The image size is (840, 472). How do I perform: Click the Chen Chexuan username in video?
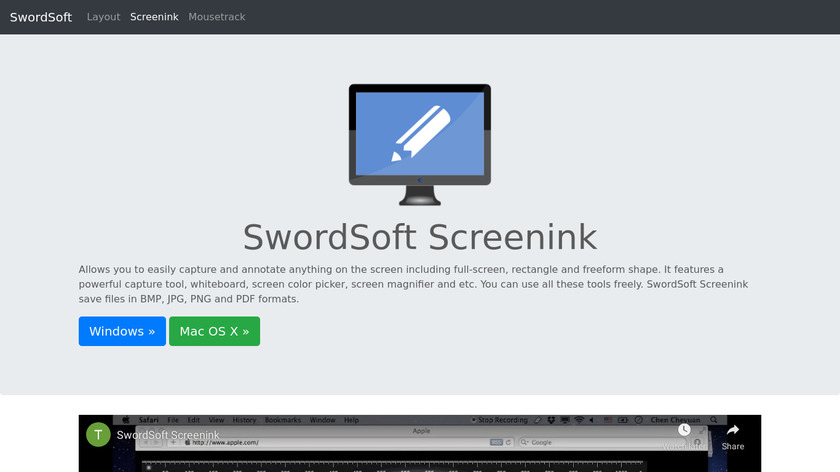(x=676, y=420)
